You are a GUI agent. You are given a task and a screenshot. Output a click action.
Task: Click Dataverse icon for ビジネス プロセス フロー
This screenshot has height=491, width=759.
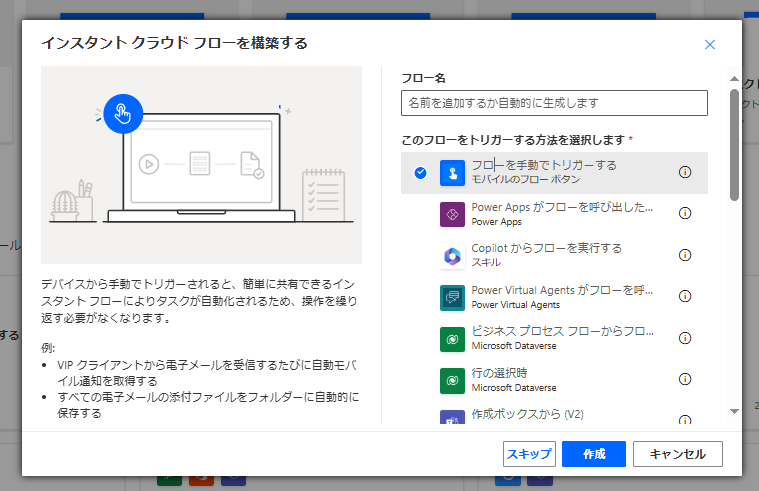(x=452, y=339)
